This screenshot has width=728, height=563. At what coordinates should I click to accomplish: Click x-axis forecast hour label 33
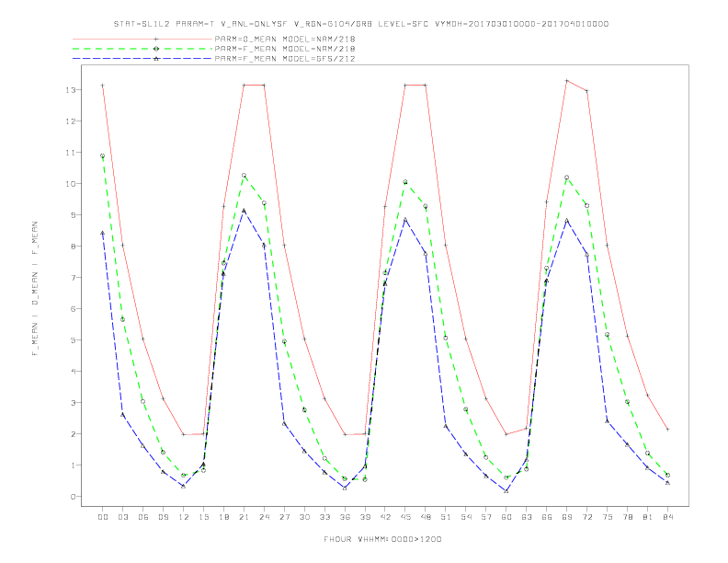click(x=324, y=517)
